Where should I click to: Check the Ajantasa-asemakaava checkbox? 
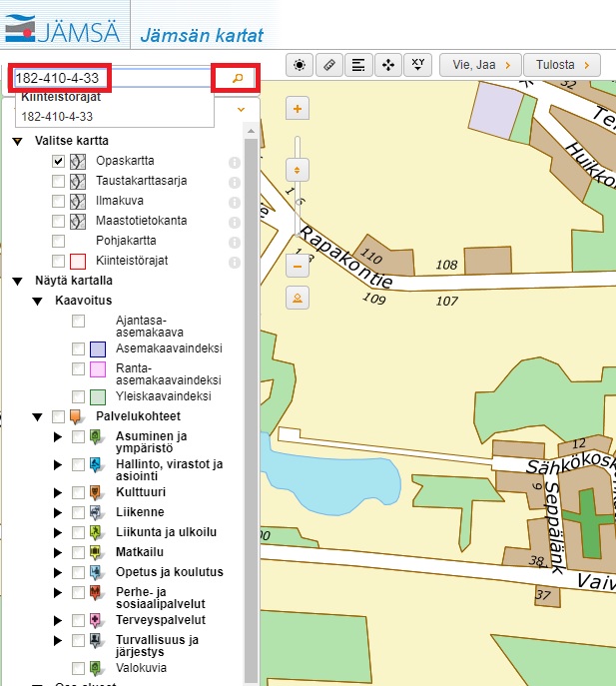tap(78, 322)
